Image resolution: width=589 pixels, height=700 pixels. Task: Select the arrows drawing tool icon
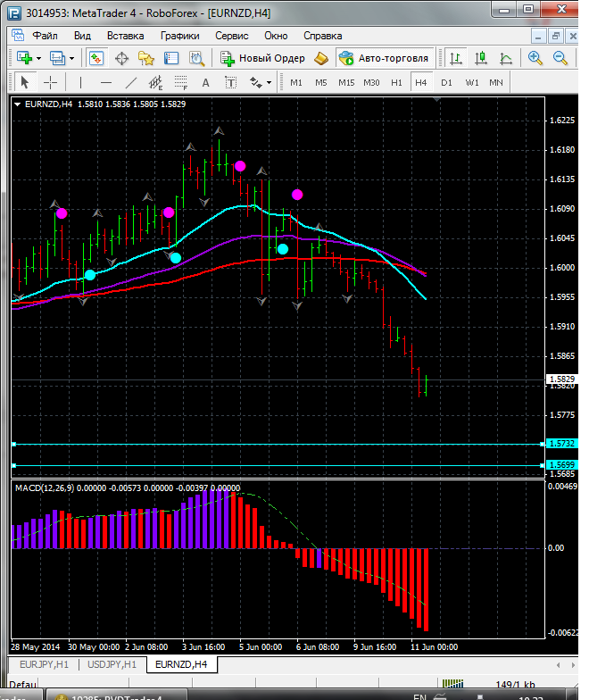(x=255, y=82)
